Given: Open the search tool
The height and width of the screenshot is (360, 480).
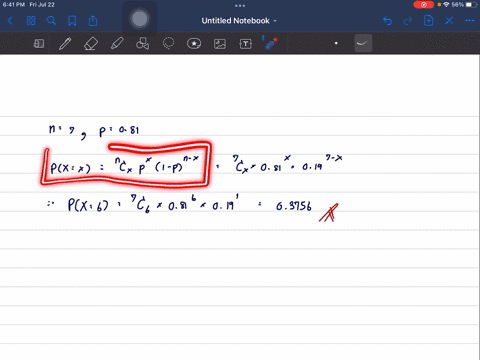Looking at the screenshot, I should [51, 21].
